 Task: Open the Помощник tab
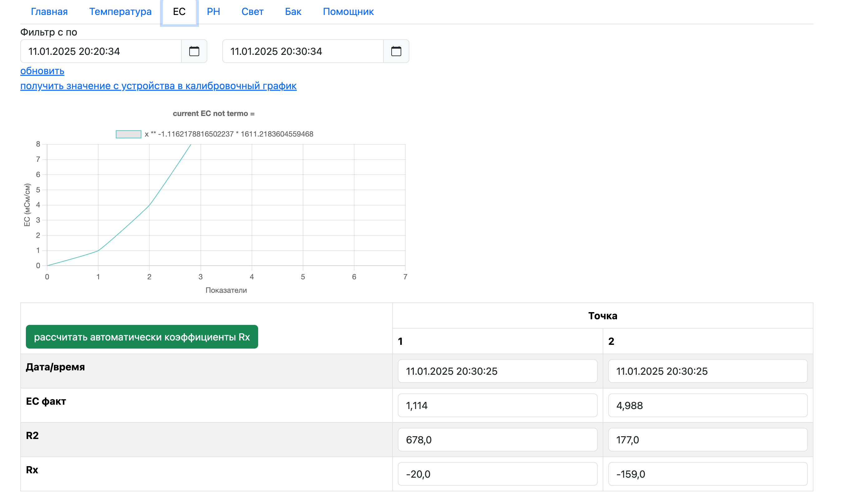348,12
